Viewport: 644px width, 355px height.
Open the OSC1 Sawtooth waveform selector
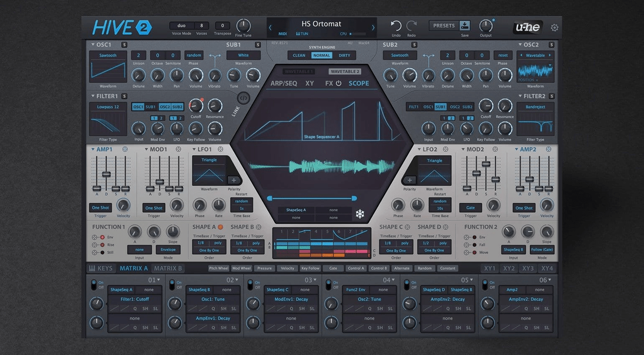[108, 55]
